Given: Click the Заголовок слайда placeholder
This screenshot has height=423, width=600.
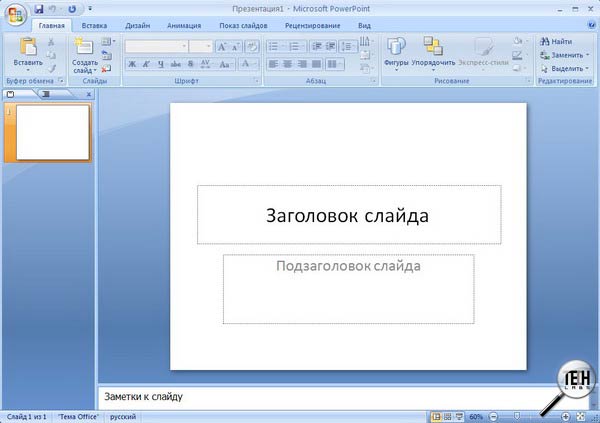Looking at the screenshot, I should (349, 215).
